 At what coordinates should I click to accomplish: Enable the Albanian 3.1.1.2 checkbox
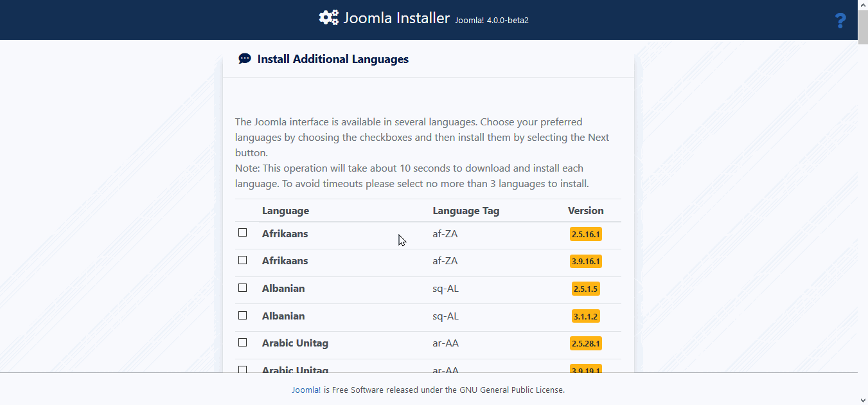[x=242, y=316]
